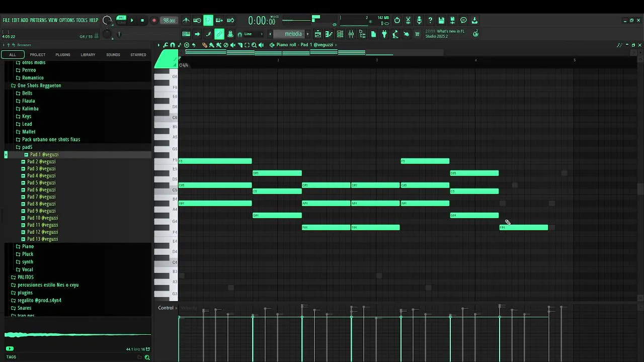Open the piano roll options arrow menu
The image size is (644, 362).
(x=158, y=45)
